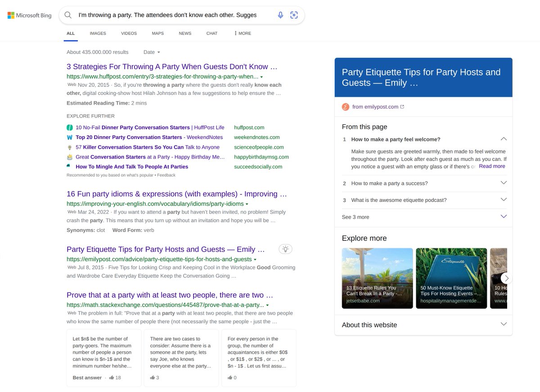Screen dimensions: 540x392
Task: Open the Date filter dropdown
Action: (152, 52)
